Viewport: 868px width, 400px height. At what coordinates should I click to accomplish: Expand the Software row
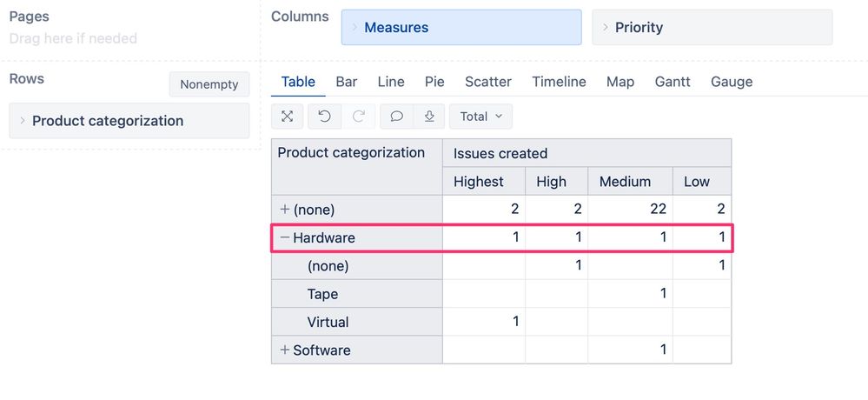point(284,350)
